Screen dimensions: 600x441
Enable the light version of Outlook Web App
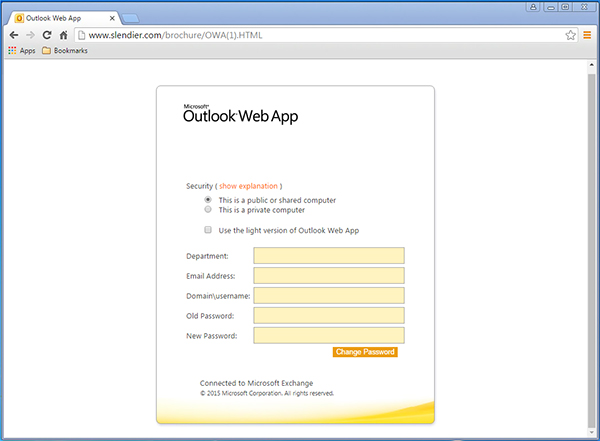208,230
